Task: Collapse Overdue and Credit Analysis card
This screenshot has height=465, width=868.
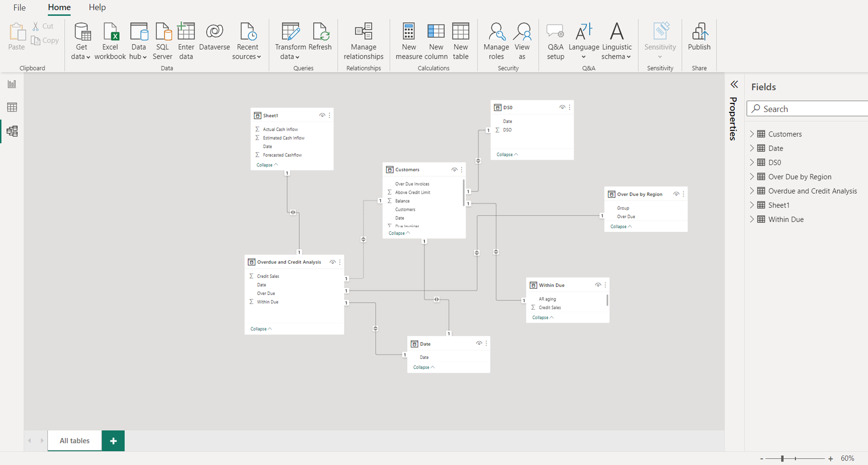Action: tap(261, 329)
